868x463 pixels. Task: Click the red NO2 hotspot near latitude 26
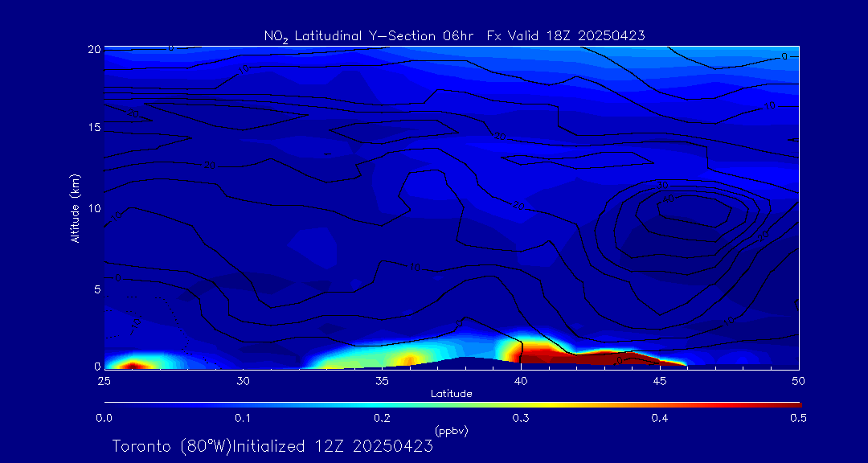click(x=132, y=365)
